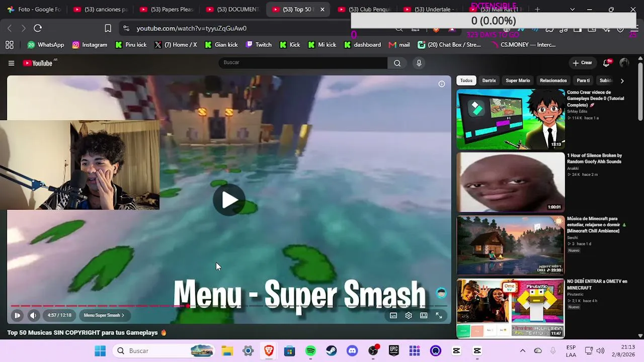This screenshot has height=362, width=644.
Task: Switch the player to theater mode
Action: pyautogui.click(x=424, y=315)
